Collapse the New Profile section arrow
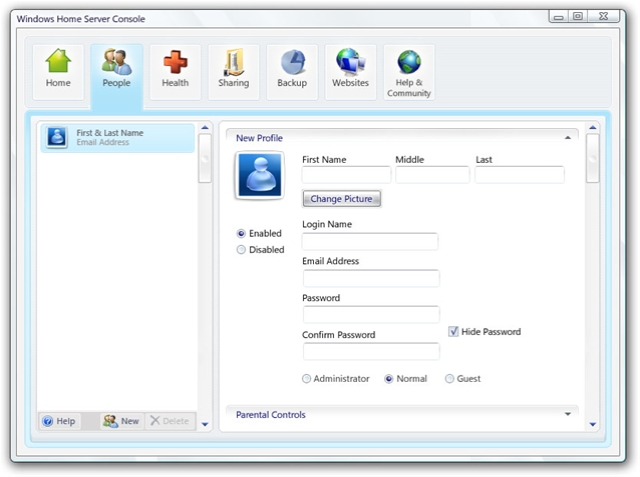Image resolution: width=640 pixels, height=477 pixels. pyautogui.click(x=567, y=138)
